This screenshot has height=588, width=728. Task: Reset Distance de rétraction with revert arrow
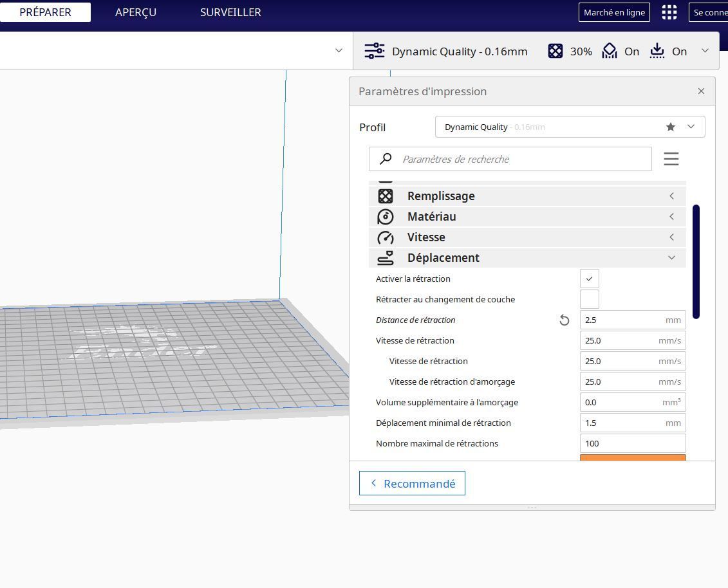(x=564, y=320)
